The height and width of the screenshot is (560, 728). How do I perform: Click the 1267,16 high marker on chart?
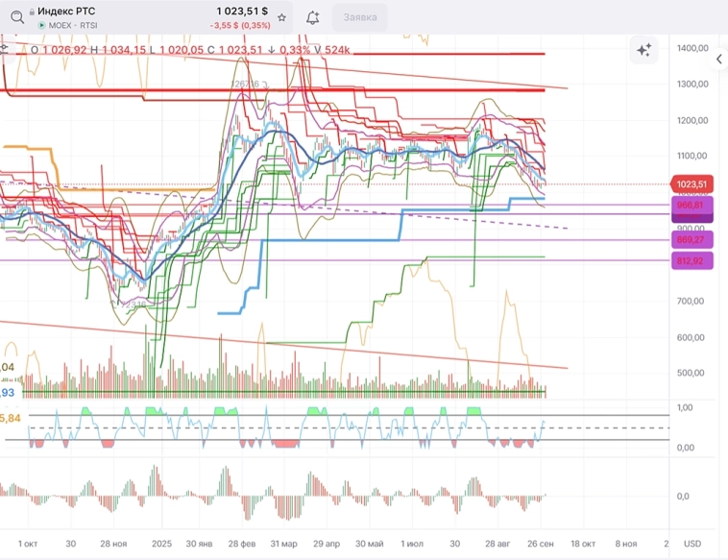click(245, 84)
